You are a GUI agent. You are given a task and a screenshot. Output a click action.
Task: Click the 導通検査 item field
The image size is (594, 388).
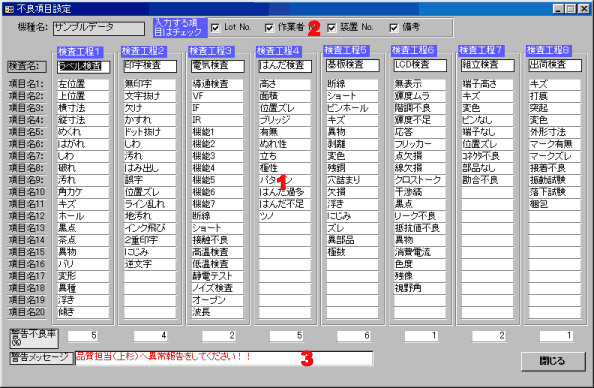pyautogui.click(x=217, y=84)
